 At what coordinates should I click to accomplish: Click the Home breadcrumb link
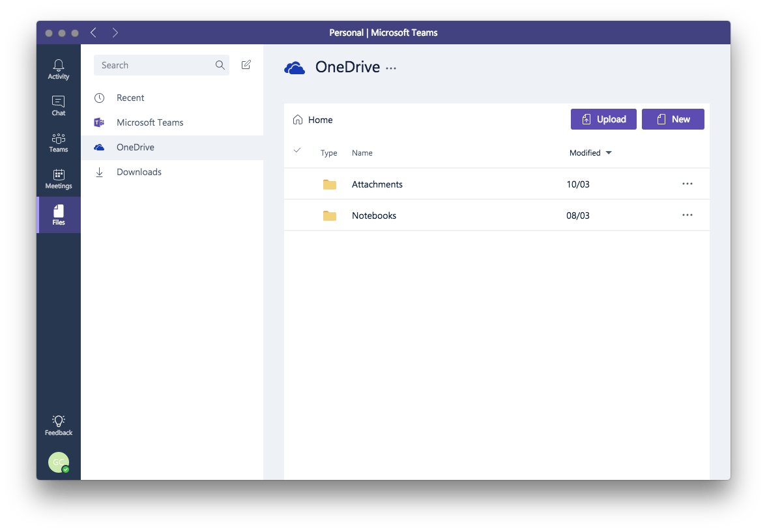click(321, 120)
